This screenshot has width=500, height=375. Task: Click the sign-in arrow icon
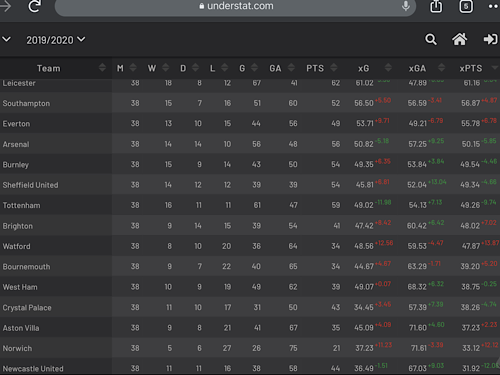[x=490, y=39]
